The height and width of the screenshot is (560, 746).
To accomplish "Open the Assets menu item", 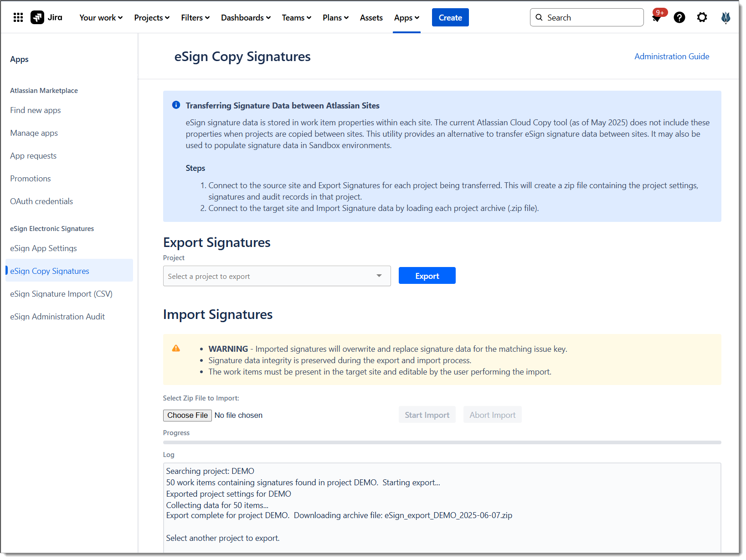I will 371,18.
